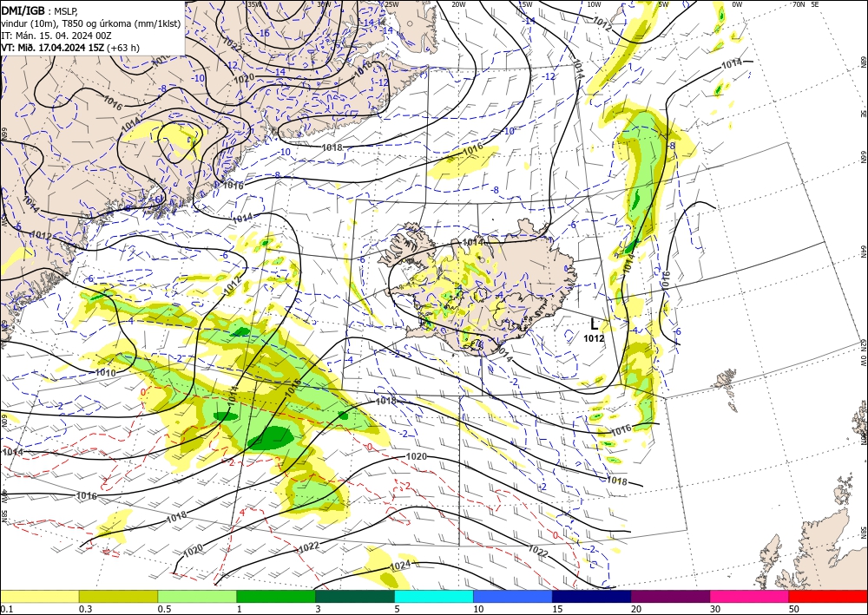Choose the purple 20–30 legend swatch
This screenshot has height=615, width=868.
coord(670,596)
